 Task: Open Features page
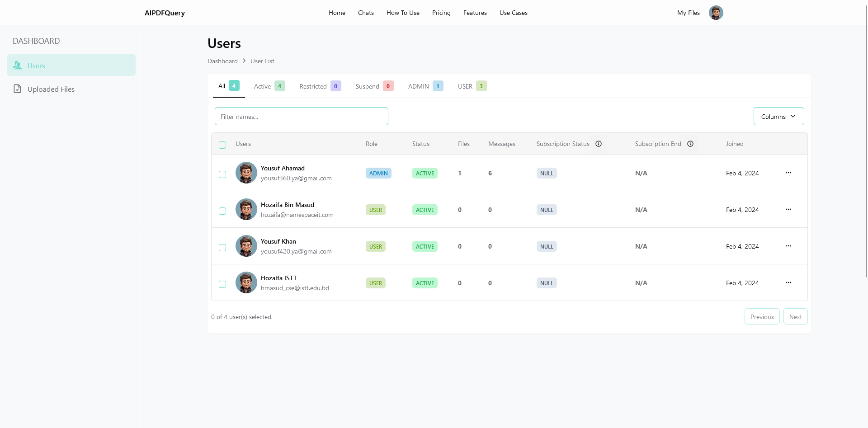point(475,13)
